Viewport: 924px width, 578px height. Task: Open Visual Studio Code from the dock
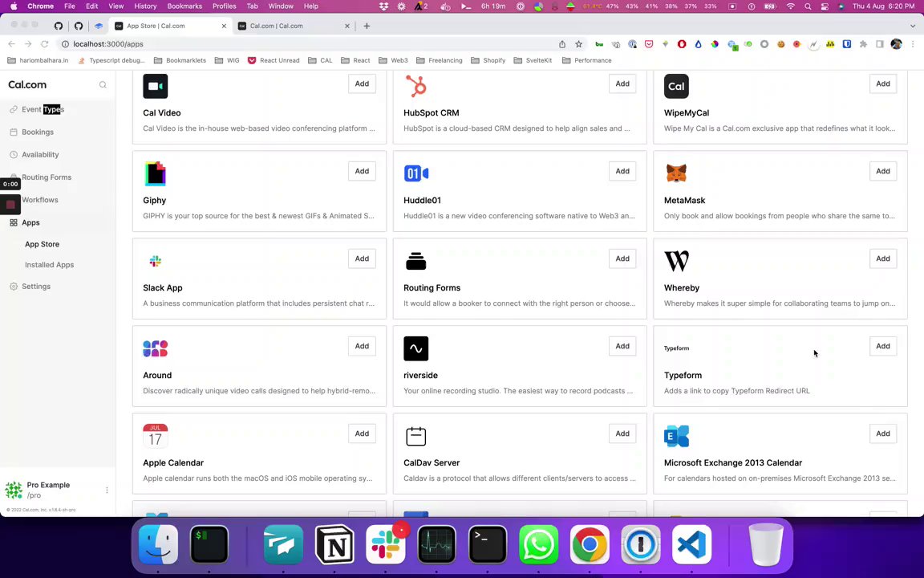pyautogui.click(x=691, y=544)
